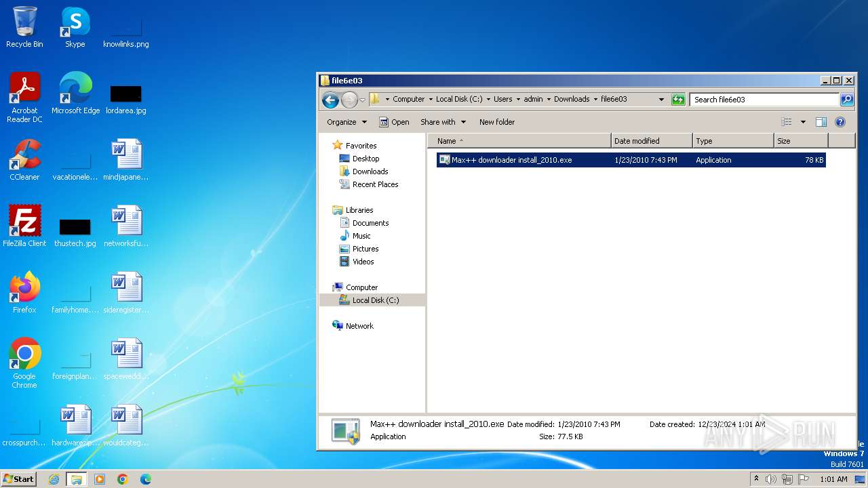Open Windows Media Player from taskbar
This screenshot has height=488, width=868.
click(100, 479)
